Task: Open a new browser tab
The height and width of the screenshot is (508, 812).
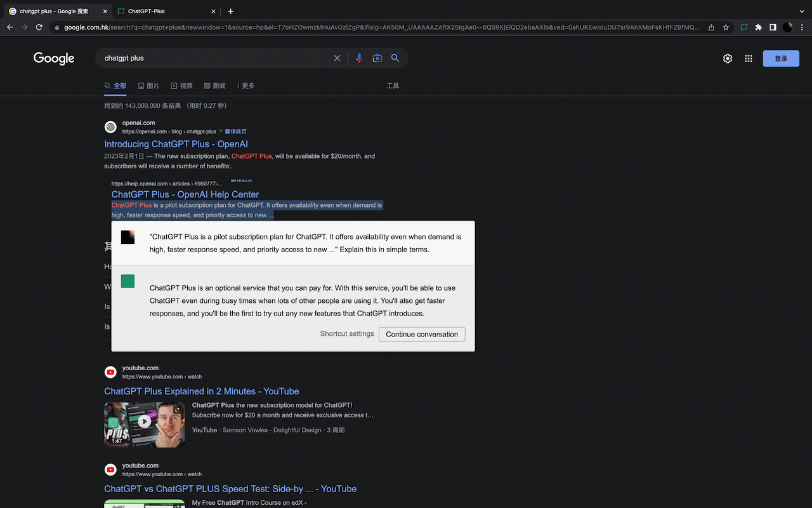Action: pyautogui.click(x=230, y=11)
